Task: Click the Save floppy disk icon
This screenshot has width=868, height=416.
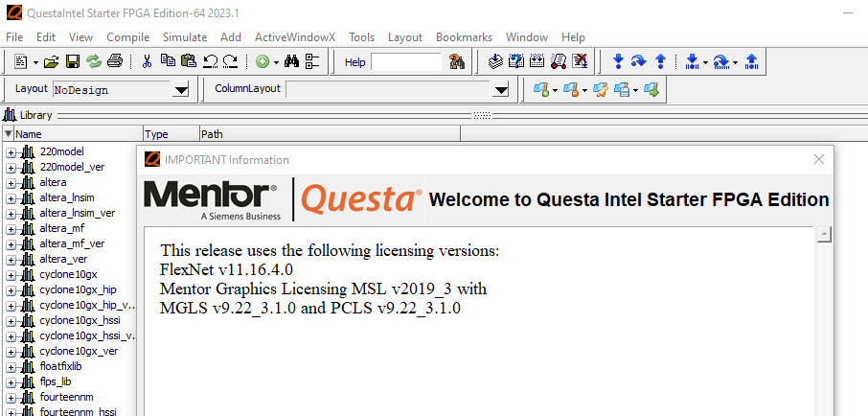Action: (73, 61)
